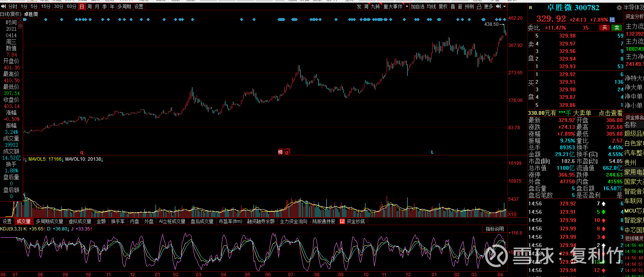
Task: Click the 438.50 high price label
Action: (491, 24)
